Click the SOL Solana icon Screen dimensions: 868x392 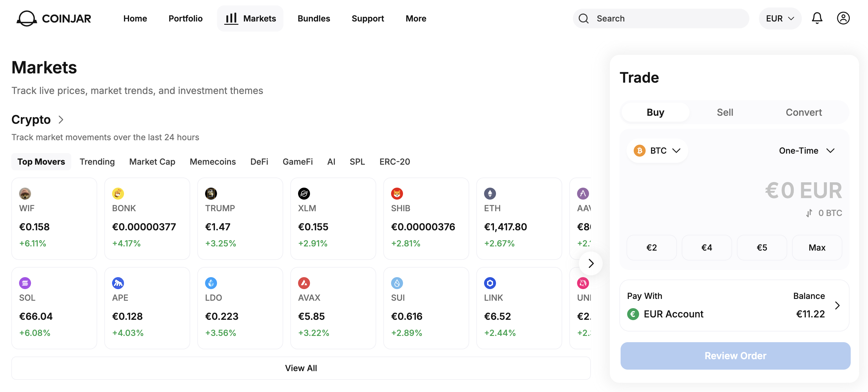tap(25, 283)
